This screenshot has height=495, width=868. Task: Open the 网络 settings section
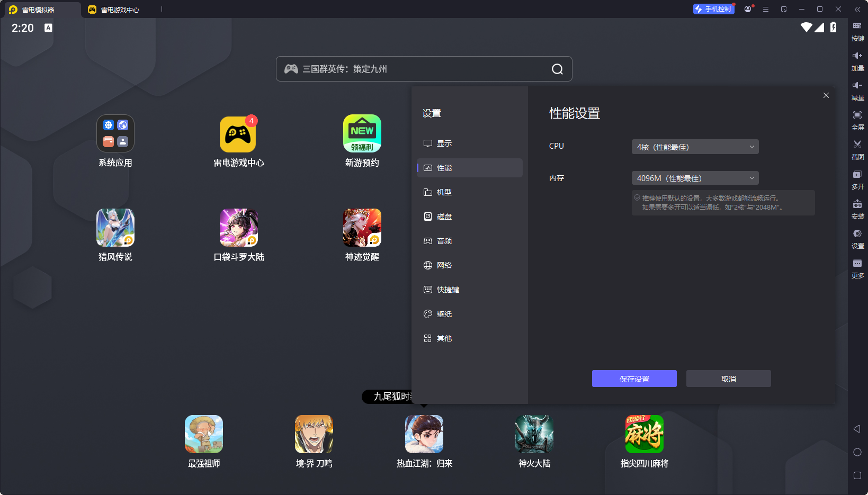[470, 265]
